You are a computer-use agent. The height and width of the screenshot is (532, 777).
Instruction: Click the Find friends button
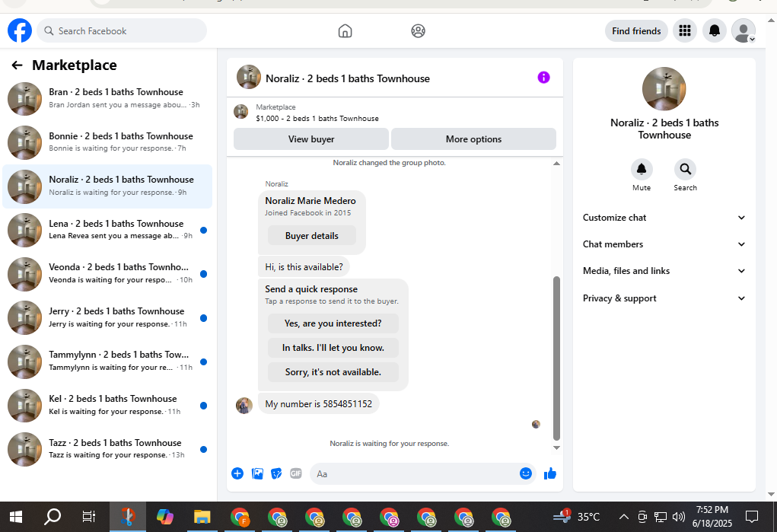[636, 30]
